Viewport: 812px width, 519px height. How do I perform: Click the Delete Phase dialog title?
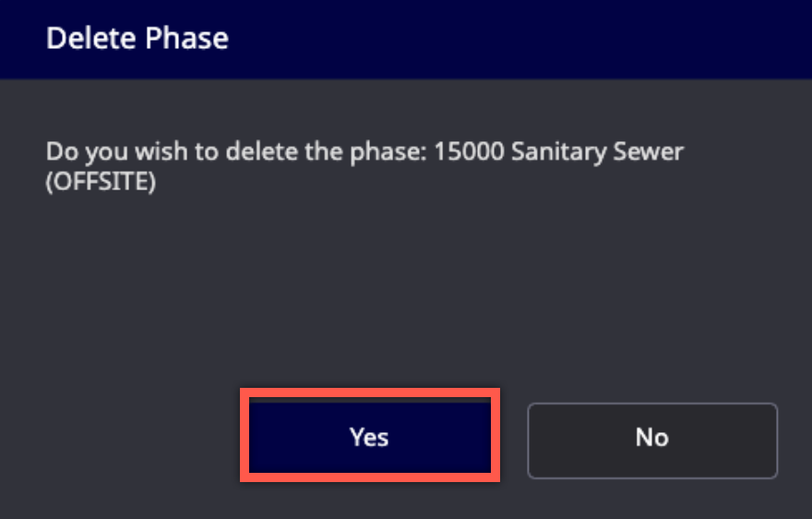(x=137, y=39)
